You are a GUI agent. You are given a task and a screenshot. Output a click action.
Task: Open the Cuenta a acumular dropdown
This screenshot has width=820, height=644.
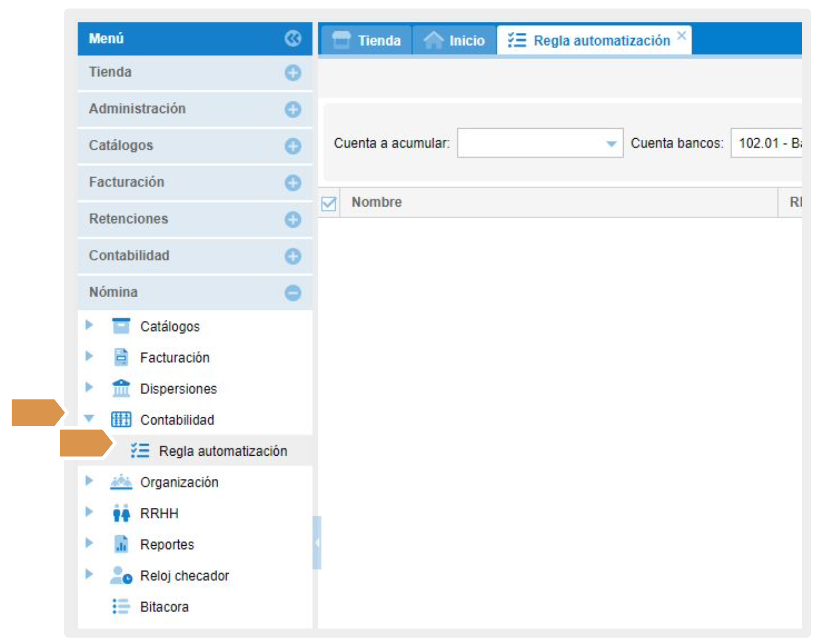click(x=611, y=144)
